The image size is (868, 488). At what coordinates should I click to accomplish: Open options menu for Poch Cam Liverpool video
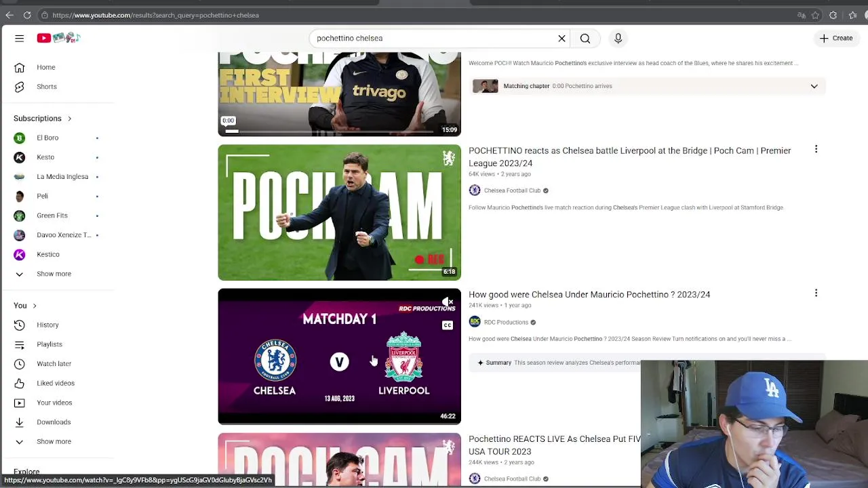(x=816, y=149)
